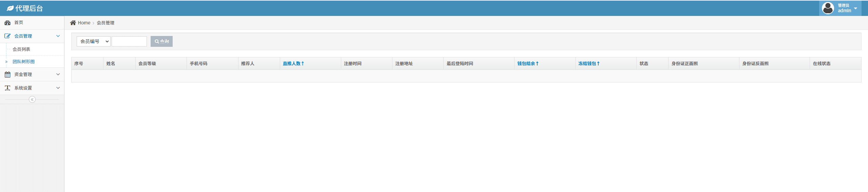Image resolution: width=868 pixels, height=192 pixels.
Task: Click the leaf logo icon beside 代理后台
Action: pos(10,8)
